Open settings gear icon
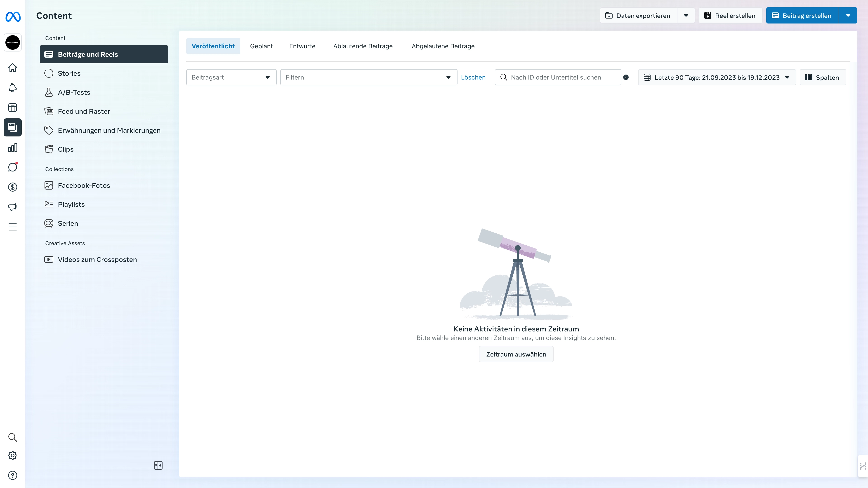868x488 pixels. click(x=13, y=455)
